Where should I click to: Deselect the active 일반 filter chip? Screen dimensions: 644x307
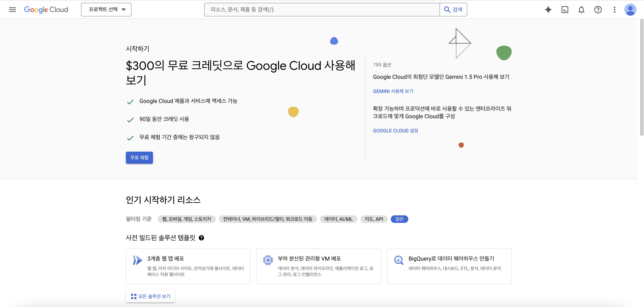(x=399, y=219)
